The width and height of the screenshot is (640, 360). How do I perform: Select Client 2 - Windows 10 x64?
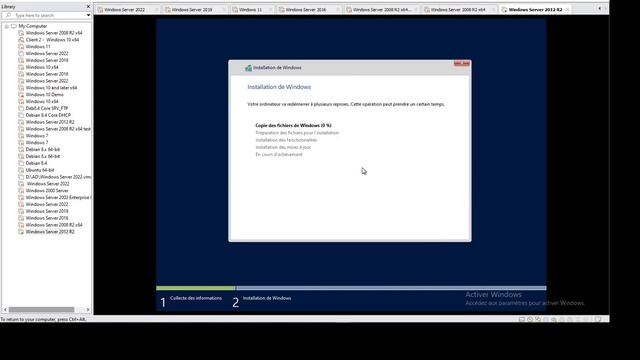click(52, 40)
